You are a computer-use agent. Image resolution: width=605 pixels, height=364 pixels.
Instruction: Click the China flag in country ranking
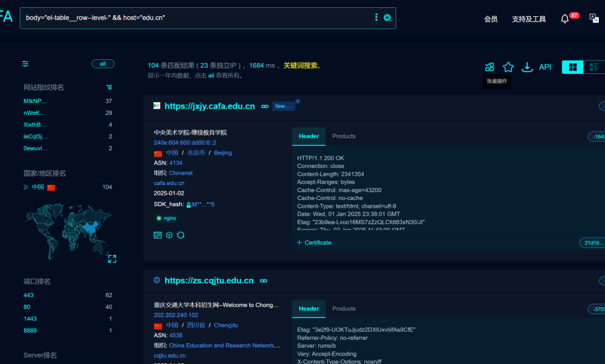(x=52, y=188)
